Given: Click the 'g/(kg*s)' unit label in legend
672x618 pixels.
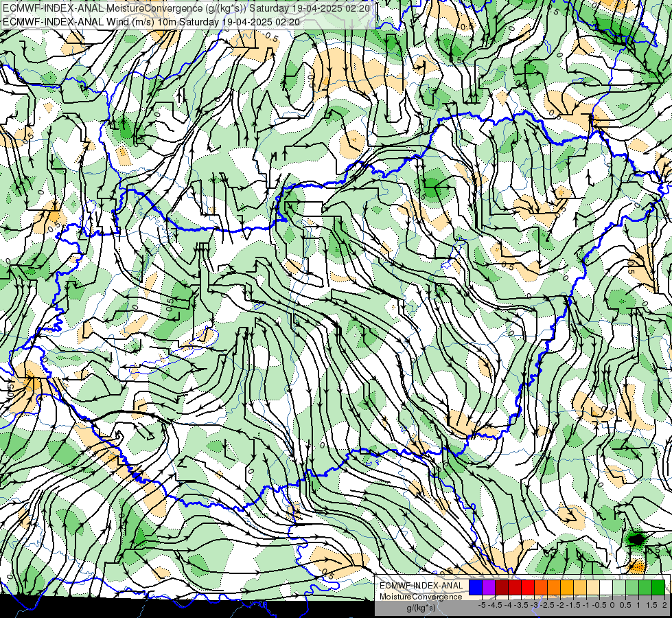Looking at the screenshot, I should pos(421,608).
